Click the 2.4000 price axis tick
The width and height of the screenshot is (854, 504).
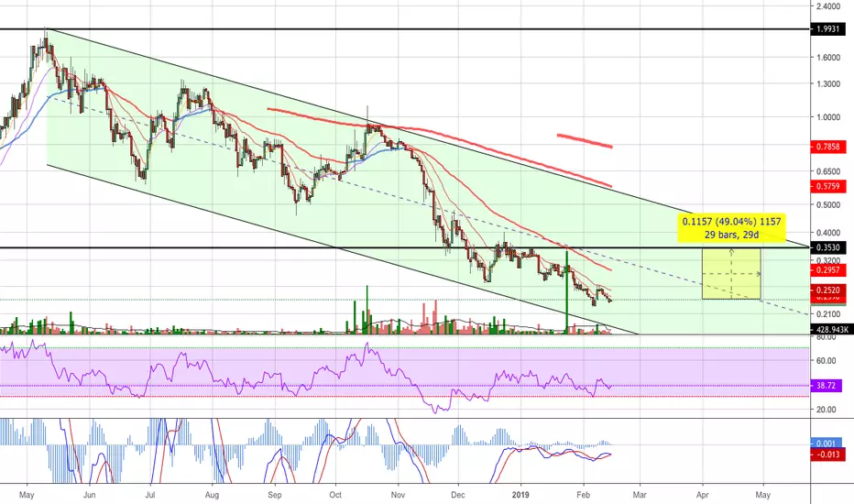[x=827, y=6]
